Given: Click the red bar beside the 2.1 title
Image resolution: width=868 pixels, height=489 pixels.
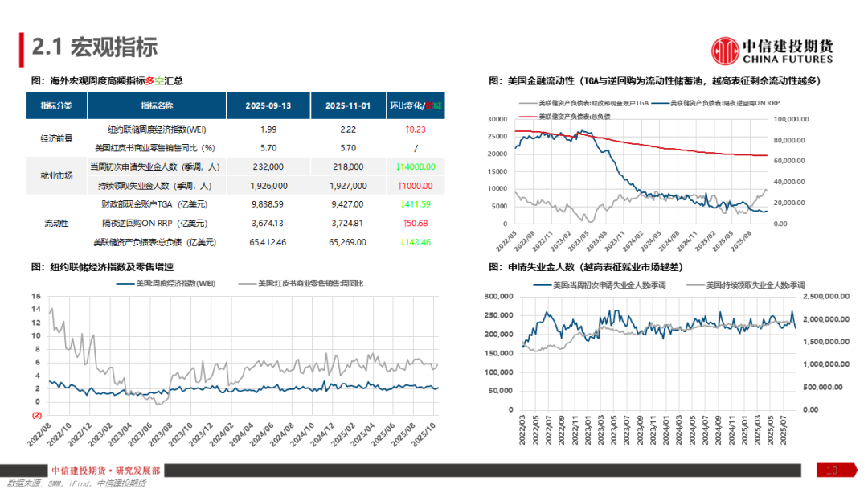Looking at the screenshot, I should click(x=21, y=50).
